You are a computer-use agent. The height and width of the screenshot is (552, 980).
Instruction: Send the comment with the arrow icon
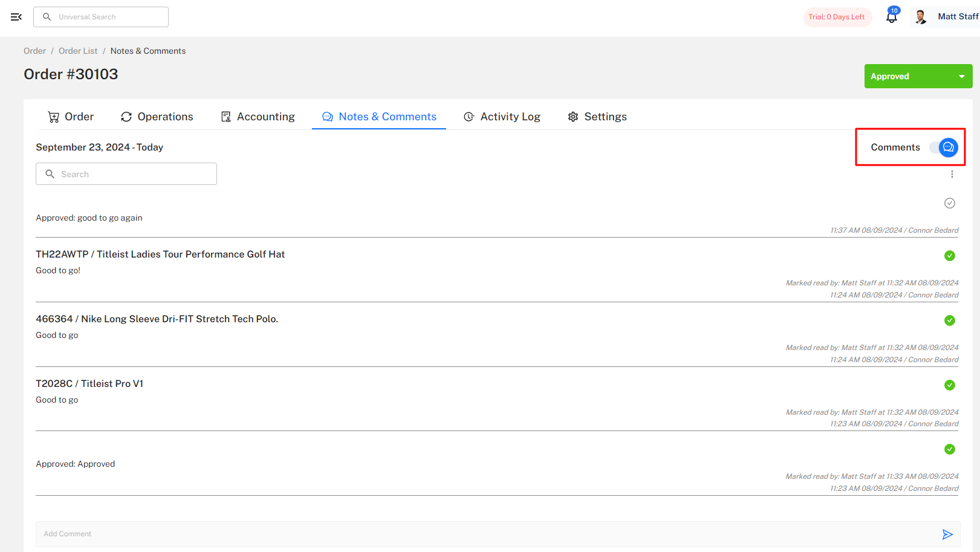coord(947,534)
